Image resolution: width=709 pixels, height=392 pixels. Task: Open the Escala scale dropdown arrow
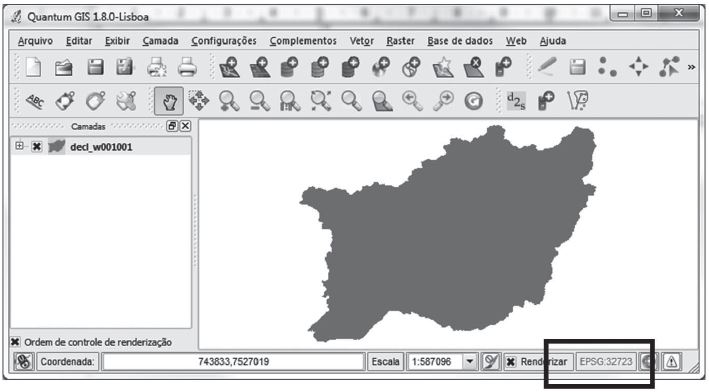coord(470,362)
